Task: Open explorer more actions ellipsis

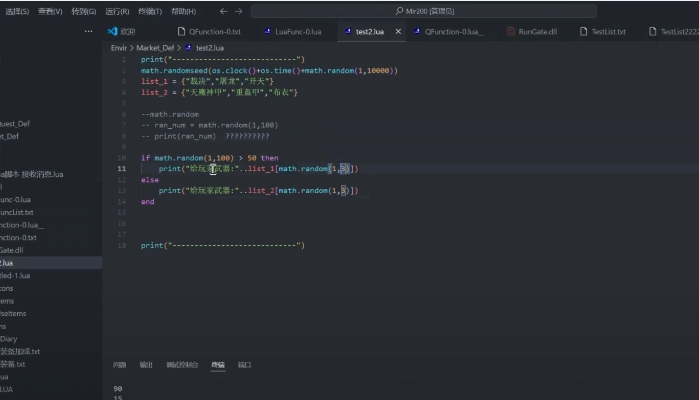Action: pyautogui.click(x=88, y=31)
